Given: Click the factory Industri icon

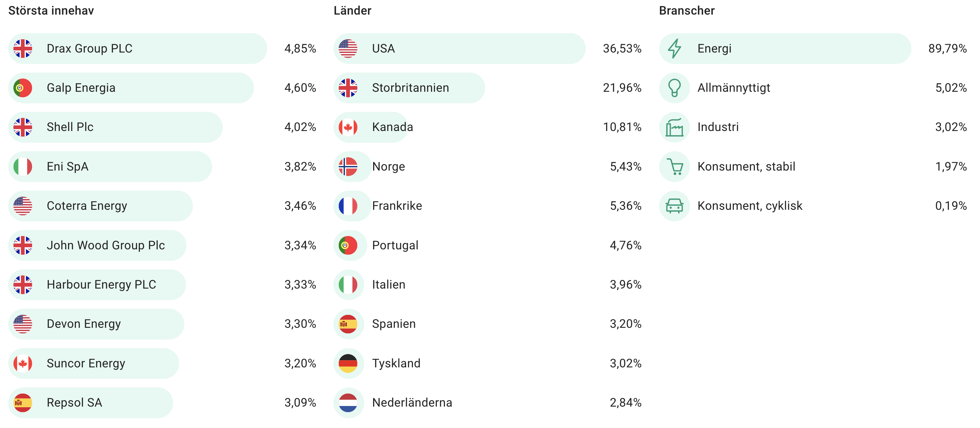Looking at the screenshot, I should pos(674,127).
